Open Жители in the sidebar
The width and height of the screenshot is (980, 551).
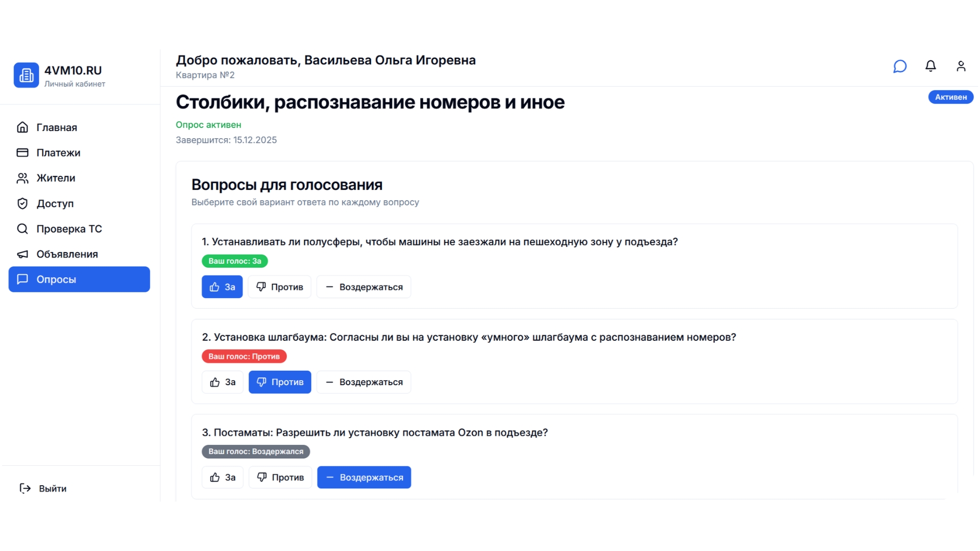[56, 178]
